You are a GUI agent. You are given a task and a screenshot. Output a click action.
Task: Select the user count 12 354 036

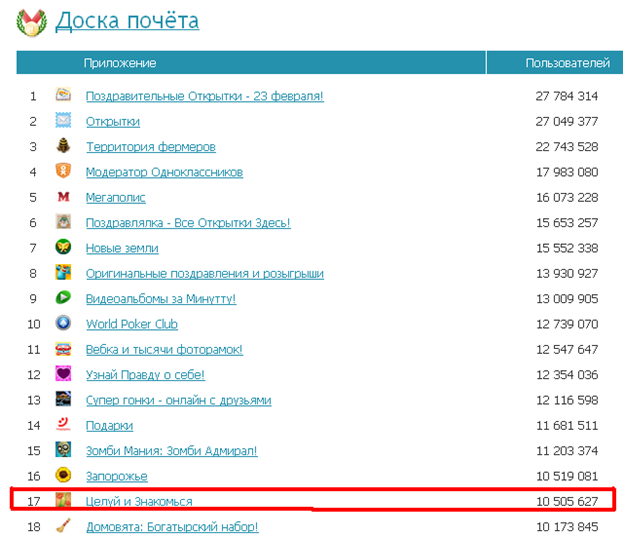click(567, 375)
